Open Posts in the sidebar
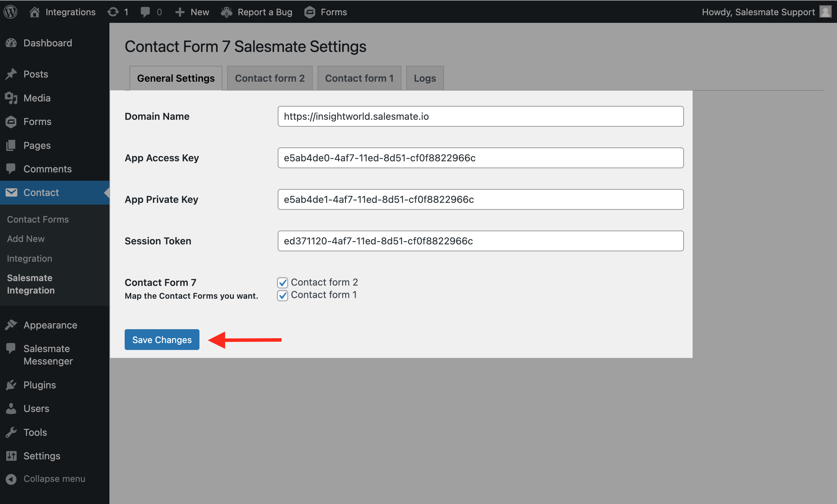Viewport: 837px width, 504px height. click(x=36, y=74)
